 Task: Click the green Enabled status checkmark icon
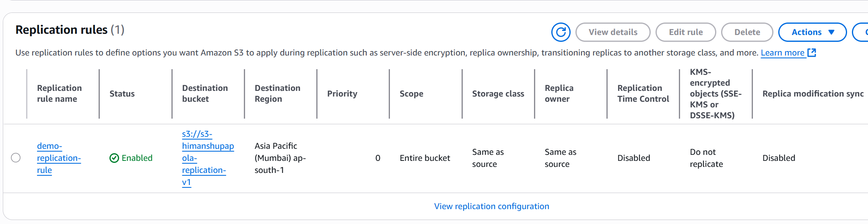point(114,158)
